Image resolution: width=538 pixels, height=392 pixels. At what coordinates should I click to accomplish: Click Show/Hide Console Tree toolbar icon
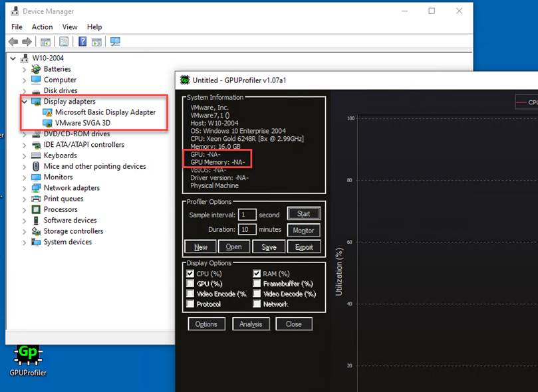coord(45,42)
